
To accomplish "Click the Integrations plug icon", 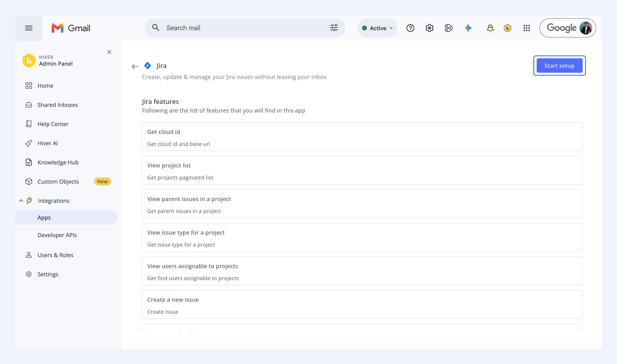I will [x=29, y=201].
